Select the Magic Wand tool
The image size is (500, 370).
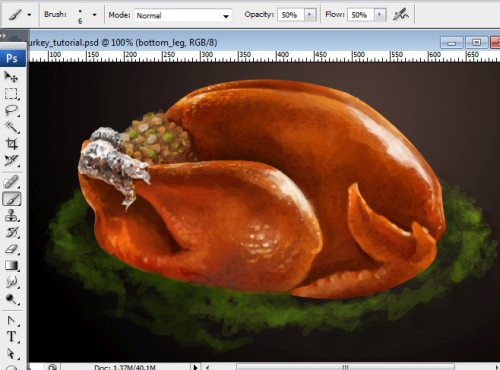11,127
